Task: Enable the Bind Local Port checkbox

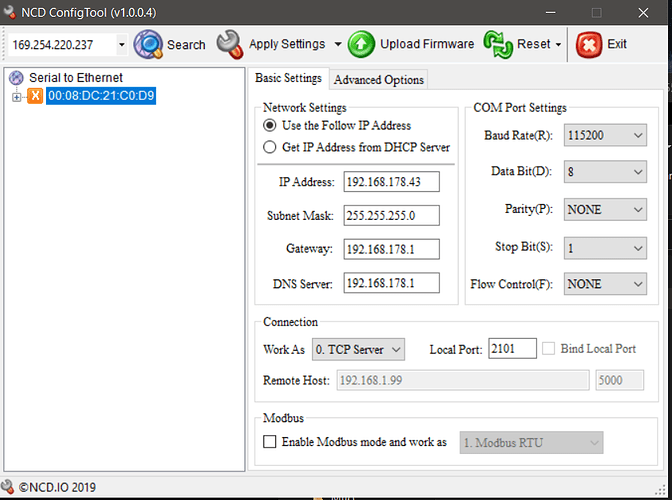Action: pos(548,348)
